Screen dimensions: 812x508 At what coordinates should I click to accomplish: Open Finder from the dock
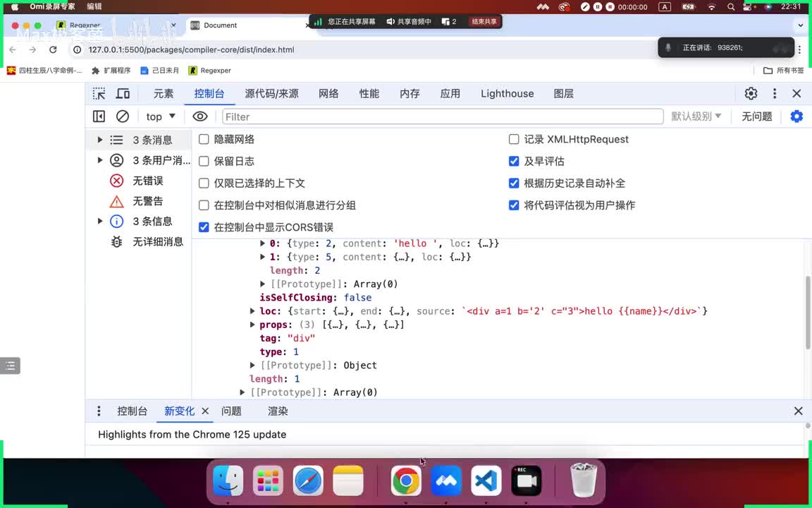pos(228,480)
